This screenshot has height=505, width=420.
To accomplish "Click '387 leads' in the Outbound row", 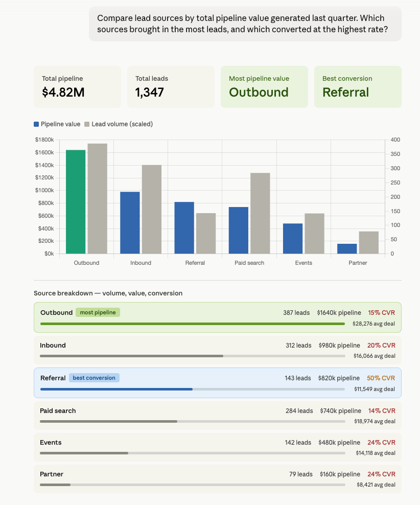I will pyautogui.click(x=296, y=313).
